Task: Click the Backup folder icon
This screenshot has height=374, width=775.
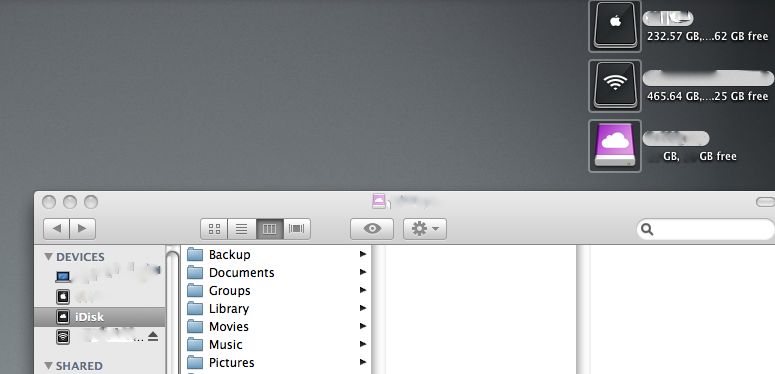Action: coord(195,254)
